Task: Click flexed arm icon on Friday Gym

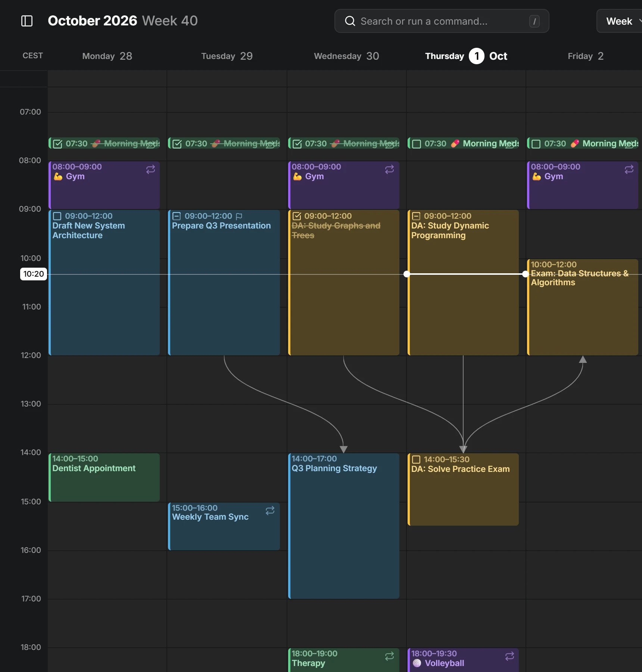Action: click(536, 176)
